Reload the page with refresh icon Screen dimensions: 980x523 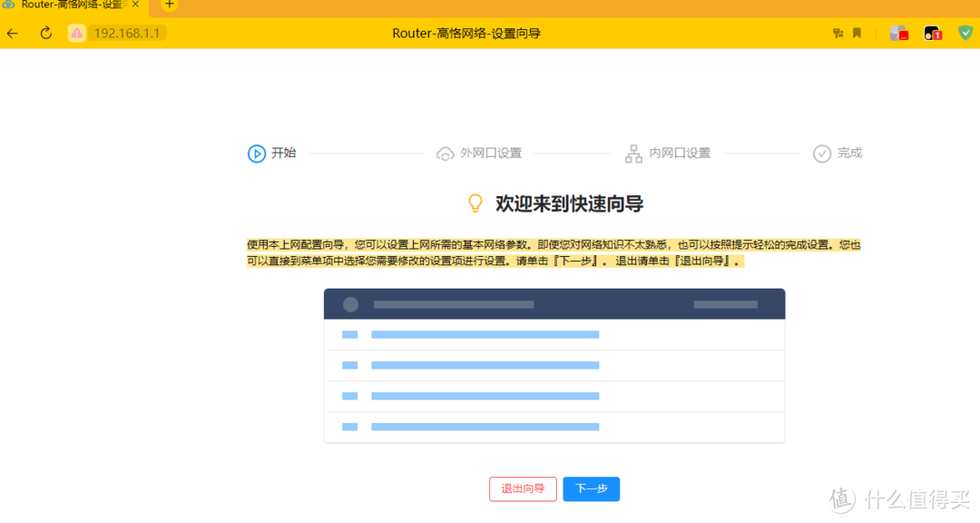point(45,33)
